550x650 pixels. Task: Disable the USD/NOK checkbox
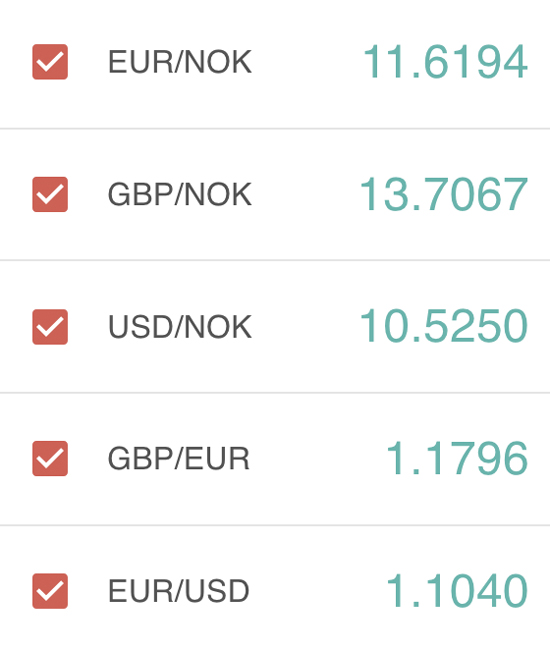coord(50,327)
